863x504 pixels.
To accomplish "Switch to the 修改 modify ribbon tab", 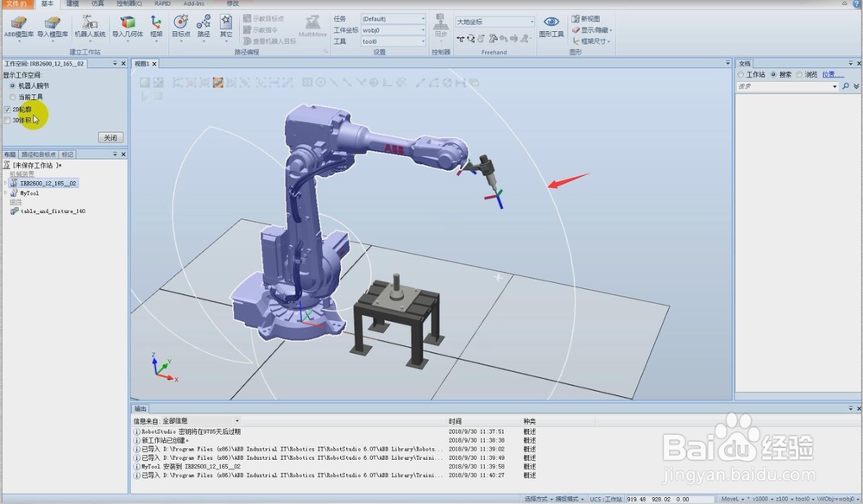I will point(233,3).
